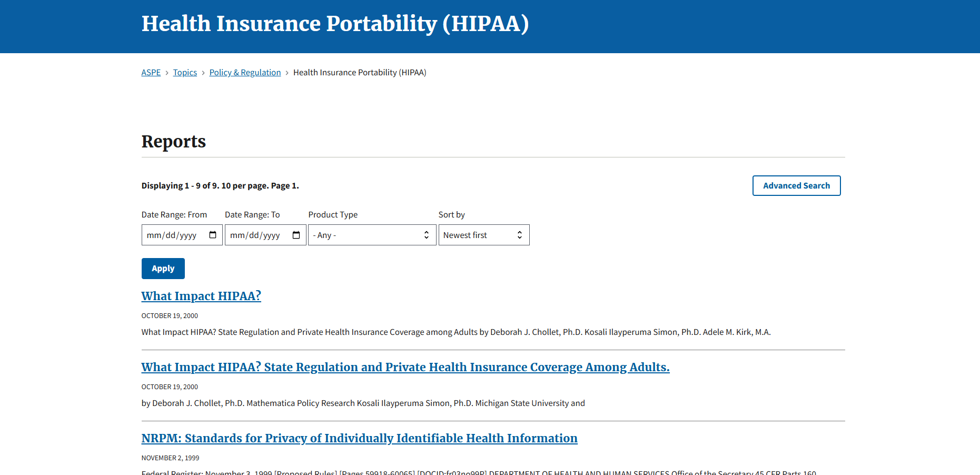Open the State Regulation and Private Health Insurance report
The height and width of the screenshot is (475, 980).
[x=405, y=367]
